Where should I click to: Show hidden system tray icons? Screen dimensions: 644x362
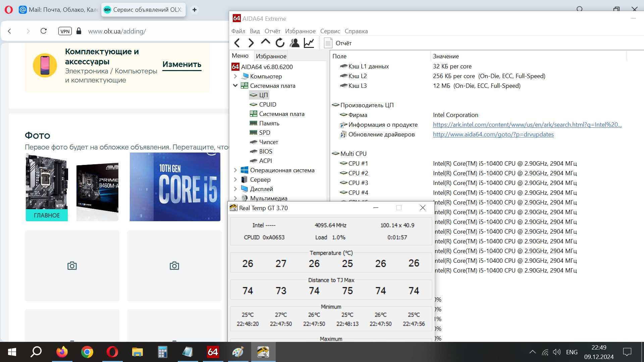[532, 352]
